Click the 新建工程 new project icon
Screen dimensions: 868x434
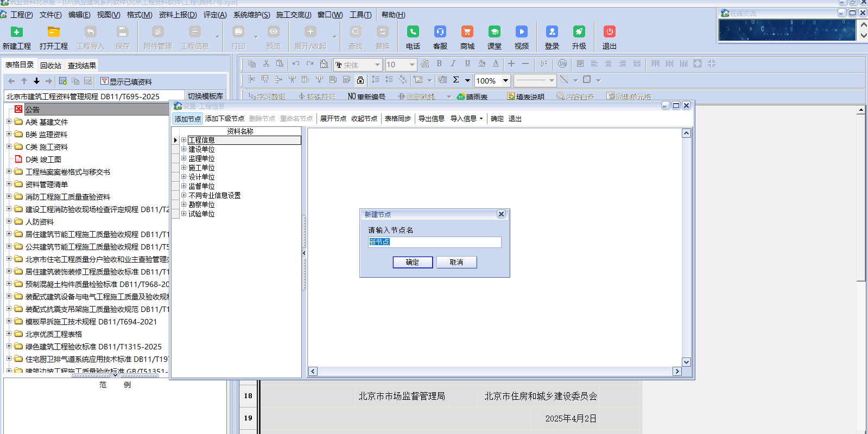[16, 32]
